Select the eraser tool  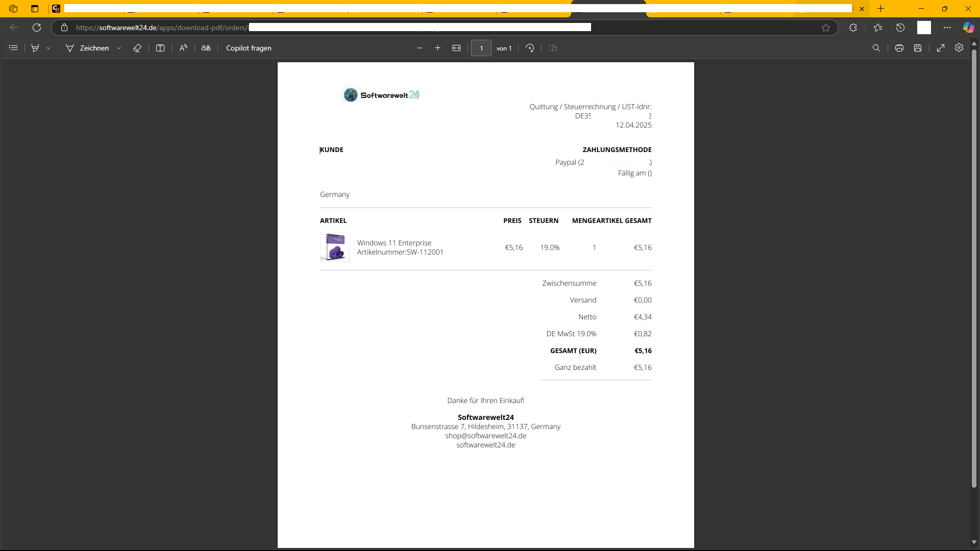[137, 48]
